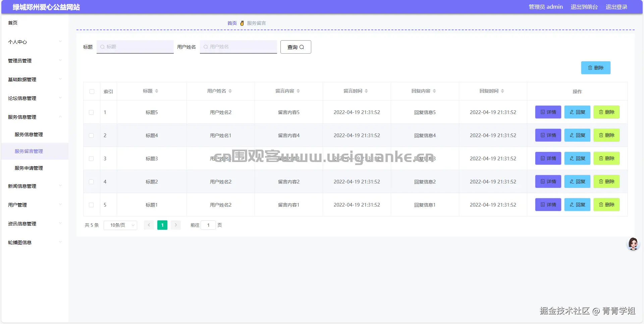Click 回复 for 标题4 row

tap(577, 136)
